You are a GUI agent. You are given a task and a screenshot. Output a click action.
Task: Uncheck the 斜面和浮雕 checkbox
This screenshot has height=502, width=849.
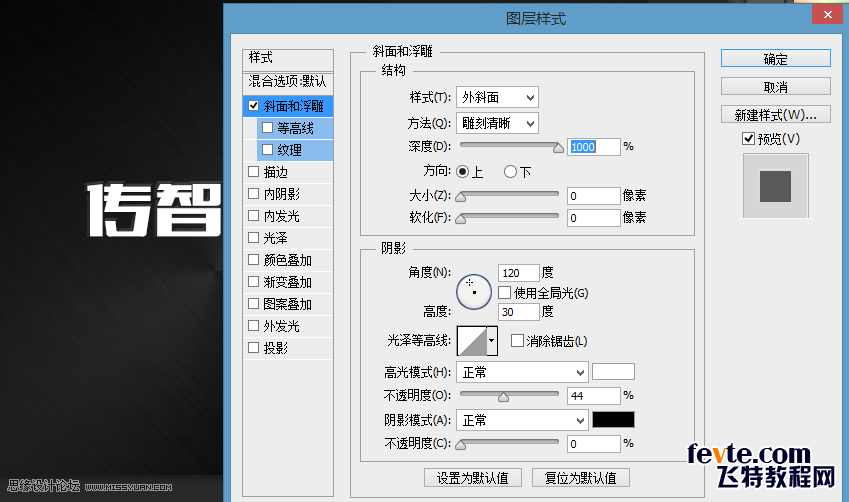click(x=253, y=106)
